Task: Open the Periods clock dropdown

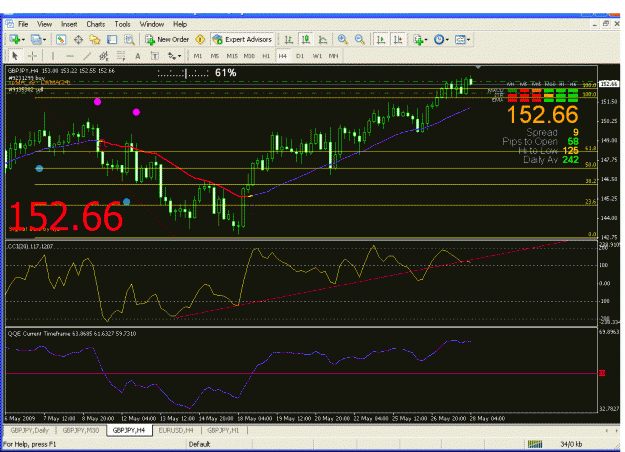Action: tap(441, 39)
